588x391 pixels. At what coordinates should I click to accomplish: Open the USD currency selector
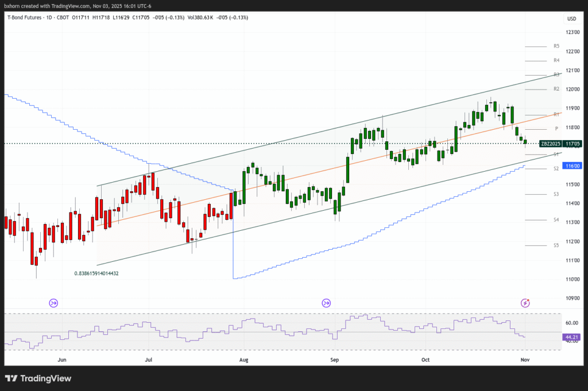571,19
